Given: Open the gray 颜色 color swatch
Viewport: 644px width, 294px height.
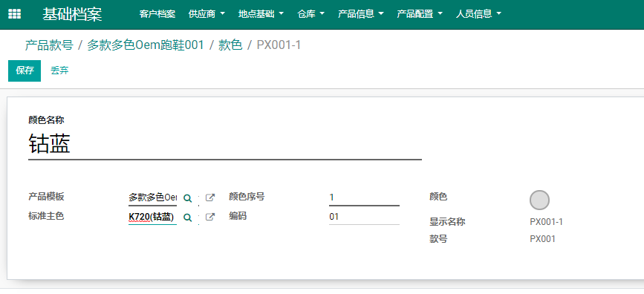Looking at the screenshot, I should point(539,200).
